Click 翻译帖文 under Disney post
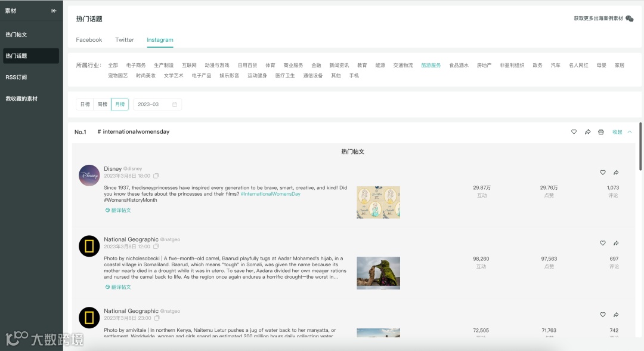The image size is (644, 351). [121, 210]
